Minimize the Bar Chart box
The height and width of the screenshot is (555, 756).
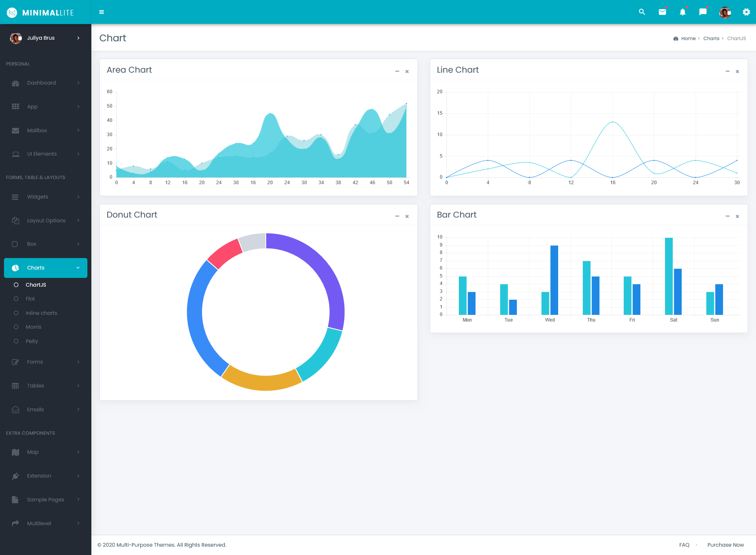(x=727, y=216)
